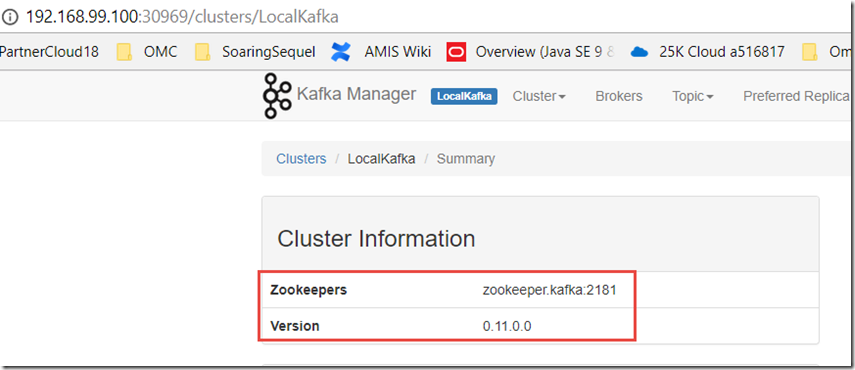Image resolution: width=855 pixels, height=370 pixels.
Task: Open the last bookmark folder icon on the right
Action: pyautogui.click(x=810, y=52)
